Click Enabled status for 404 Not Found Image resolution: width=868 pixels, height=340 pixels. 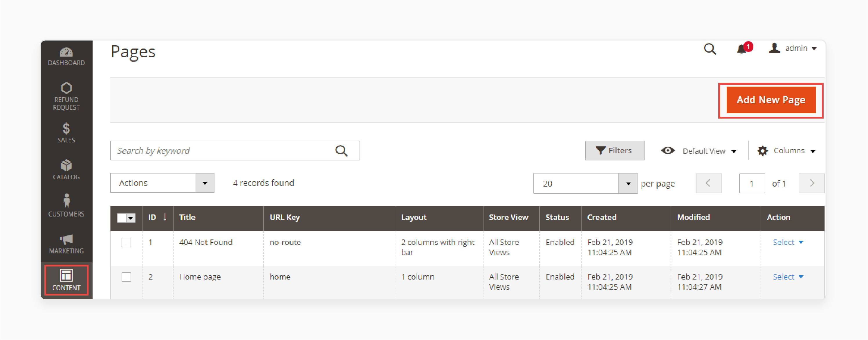560,242
